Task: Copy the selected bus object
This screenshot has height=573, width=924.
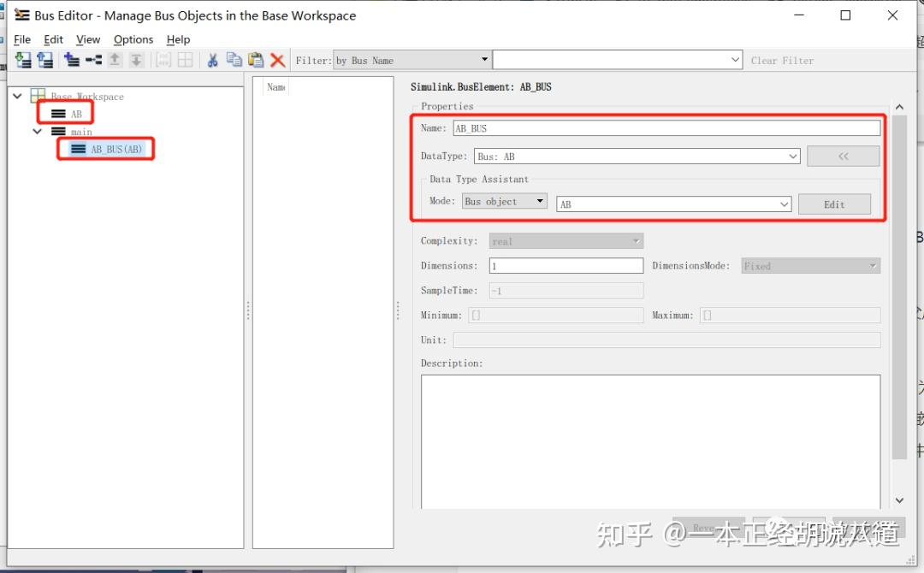Action: (x=234, y=60)
